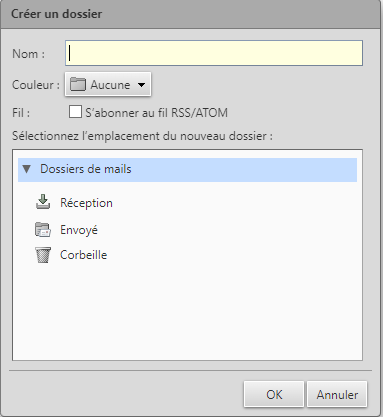Choose the Réception folder name
Image resolution: width=383 pixels, height=417 pixels.
coord(86,203)
